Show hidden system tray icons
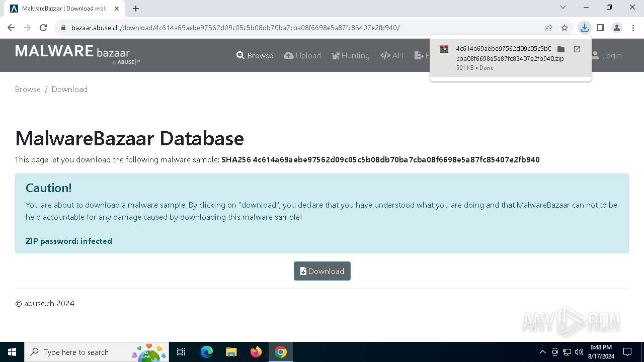The image size is (644, 362). point(542,352)
